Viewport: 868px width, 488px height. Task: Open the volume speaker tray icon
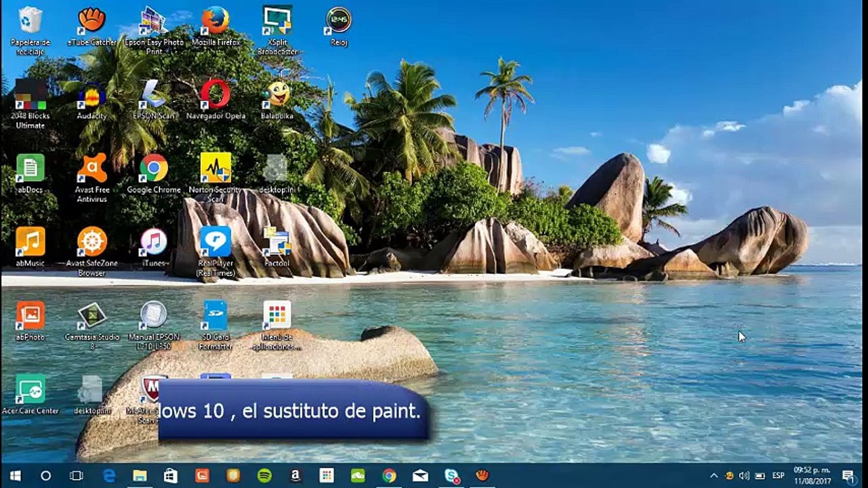745,476
